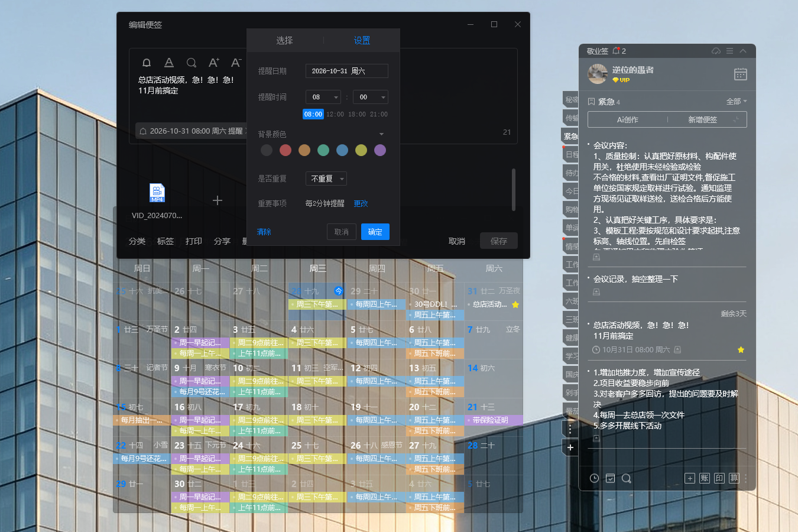Image resolution: width=798 pixels, height=532 pixels.
Task: Select the 21:00 quick time preset
Action: click(379, 114)
